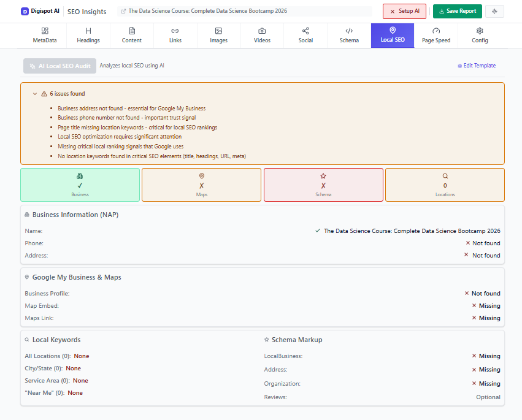Image resolution: width=522 pixels, height=420 pixels.
Task: Open the Page Speed analysis
Action: point(436,35)
